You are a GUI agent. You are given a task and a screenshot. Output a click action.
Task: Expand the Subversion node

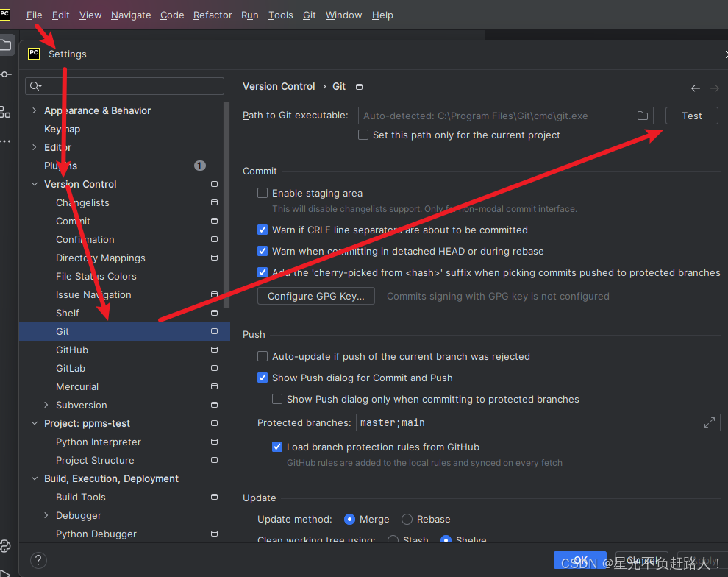tap(46, 405)
